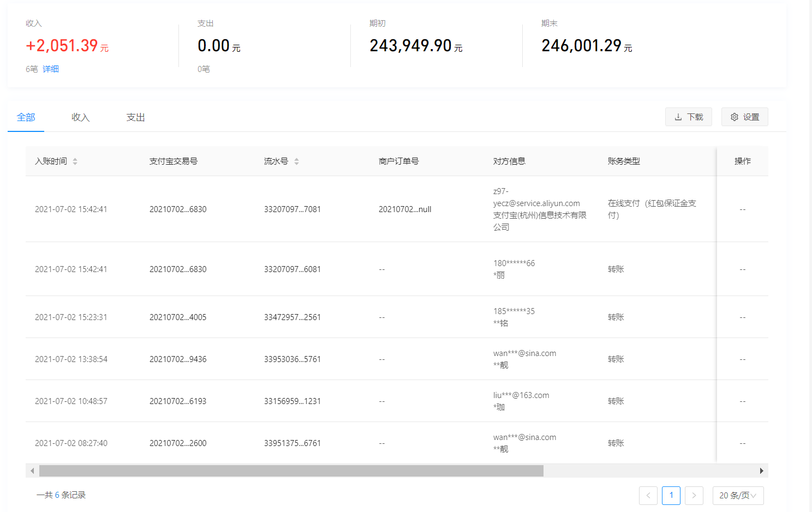Click transaction number 20210702...4005

click(x=178, y=317)
